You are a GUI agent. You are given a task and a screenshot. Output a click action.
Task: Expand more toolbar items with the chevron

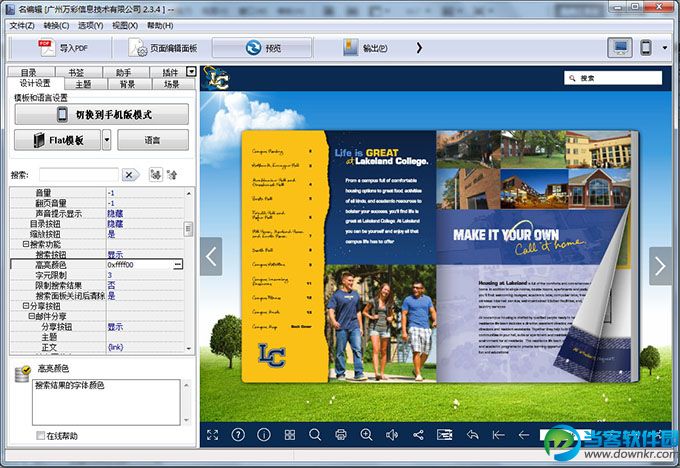click(x=419, y=48)
